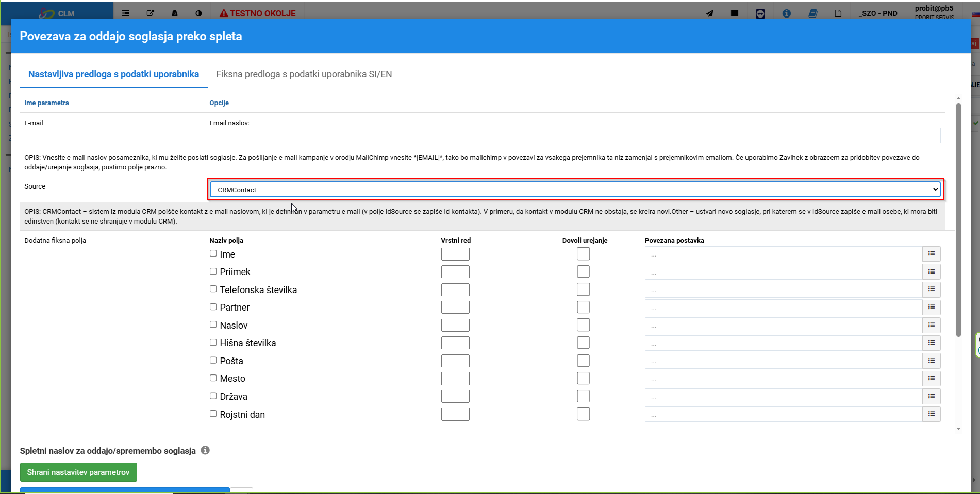Allow editing for the Partner row

(x=583, y=307)
